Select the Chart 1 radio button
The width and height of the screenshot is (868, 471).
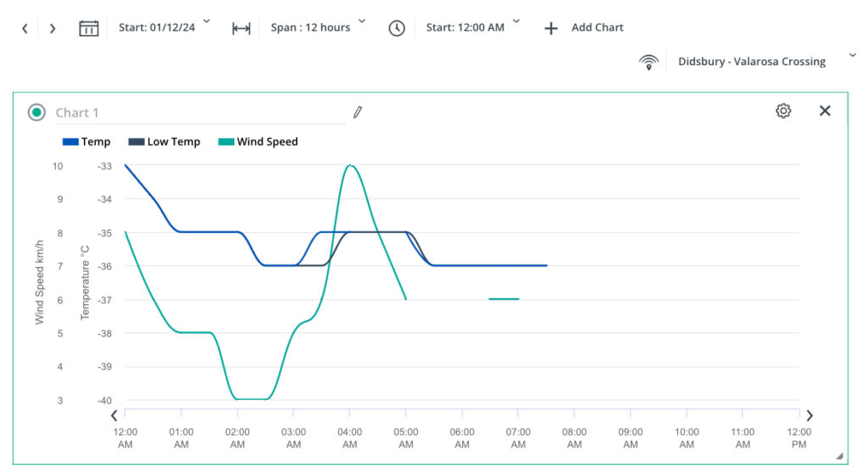[x=36, y=113]
